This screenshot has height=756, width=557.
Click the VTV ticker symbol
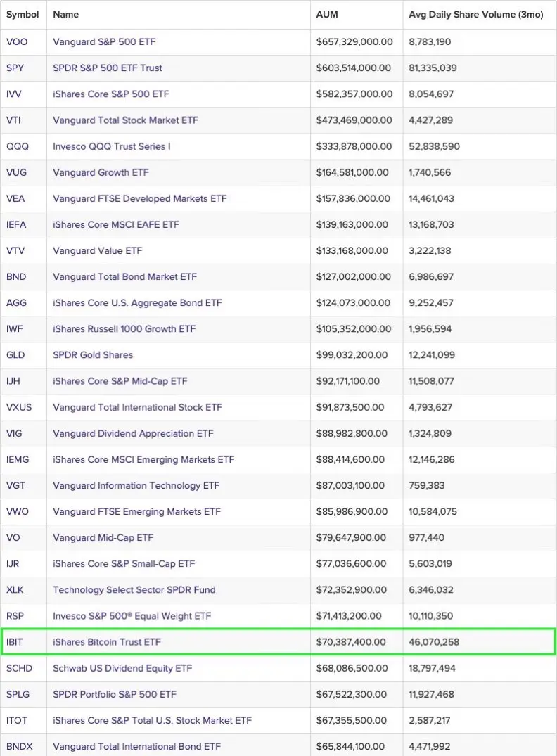[15, 250]
